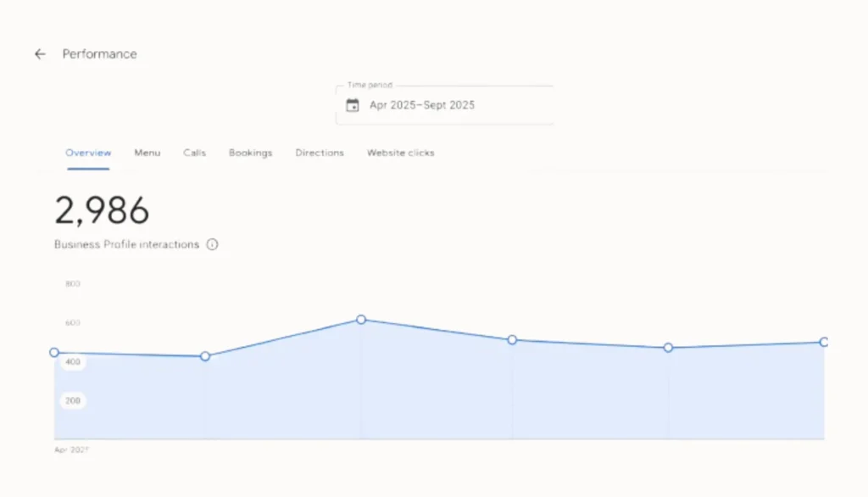Viewport: 868px width, 497px height.
Task: Go to the Bookings tab
Action: coord(250,153)
